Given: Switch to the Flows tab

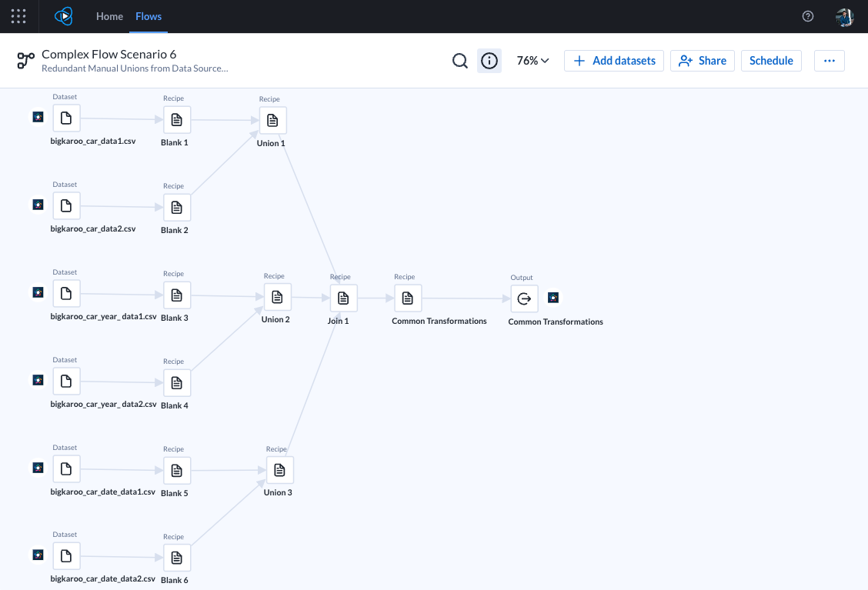Looking at the screenshot, I should coord(148,15).
